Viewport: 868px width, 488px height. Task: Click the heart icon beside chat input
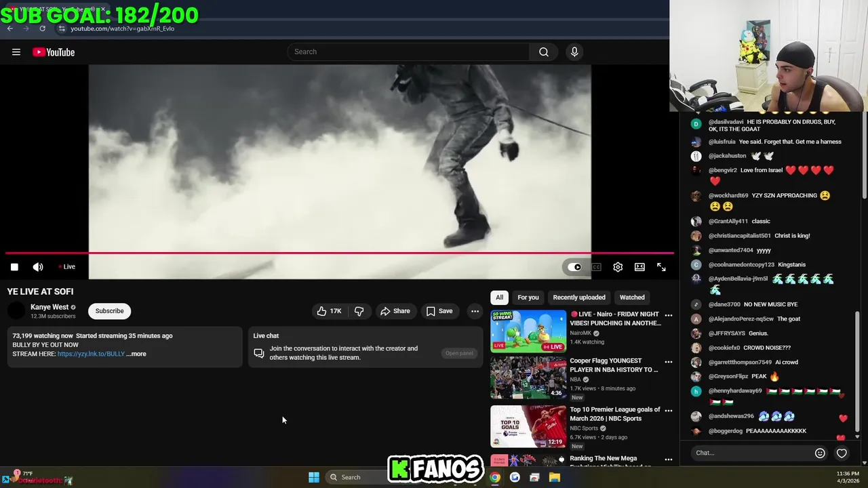pyautogui.click(x=842, y=453)
